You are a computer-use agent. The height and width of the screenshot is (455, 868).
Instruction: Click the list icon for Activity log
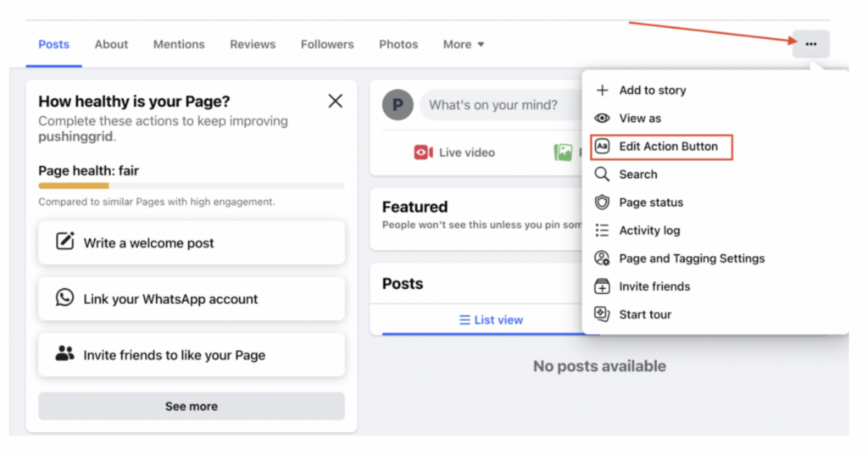(602, 230)
